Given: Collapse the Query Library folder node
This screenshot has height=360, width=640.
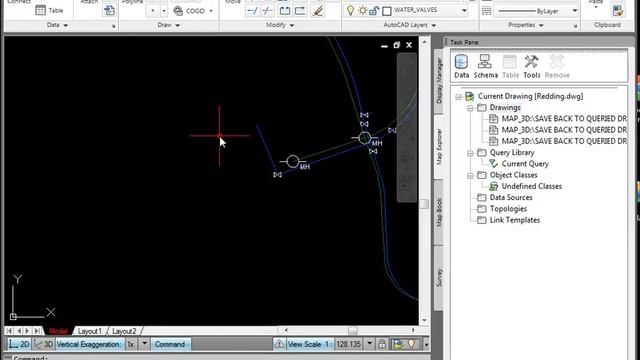Looking at the screenshot, I should [x=470, y=153].
